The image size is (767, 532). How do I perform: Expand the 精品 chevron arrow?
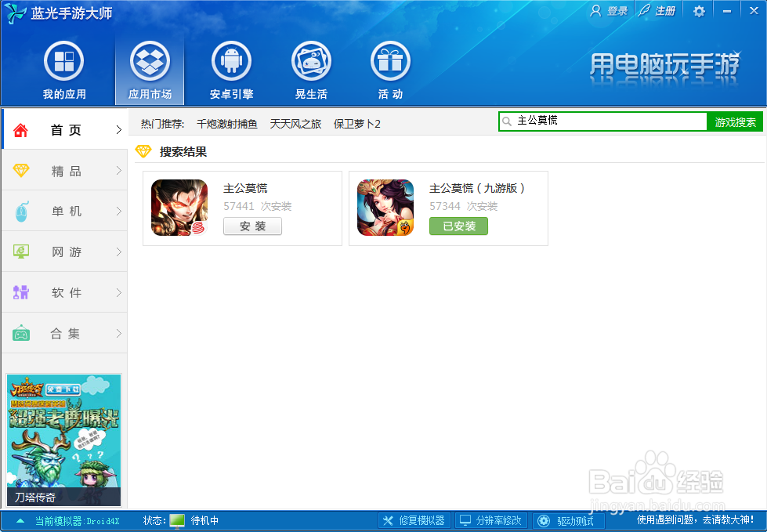(x=118, y=170)
